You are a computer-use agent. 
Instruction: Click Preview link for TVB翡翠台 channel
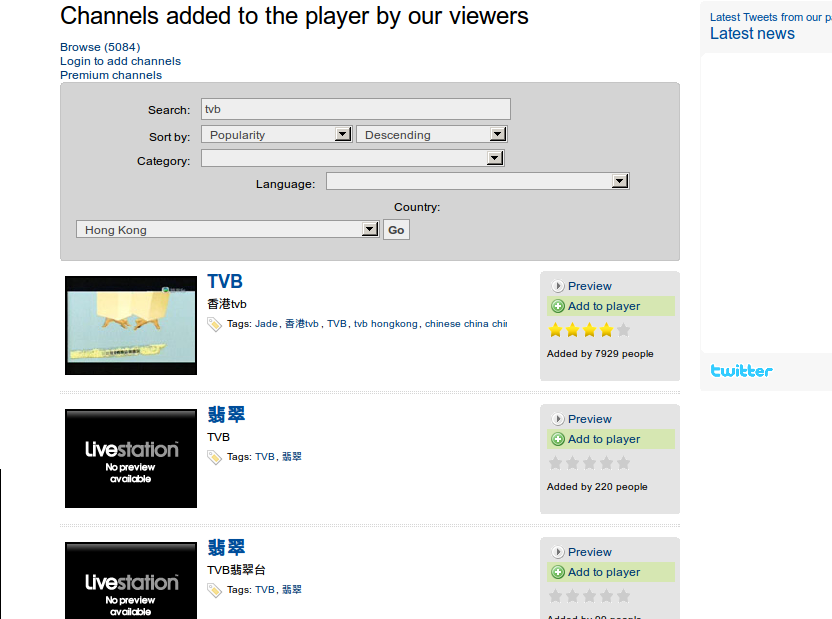click(x=590, y=553)
